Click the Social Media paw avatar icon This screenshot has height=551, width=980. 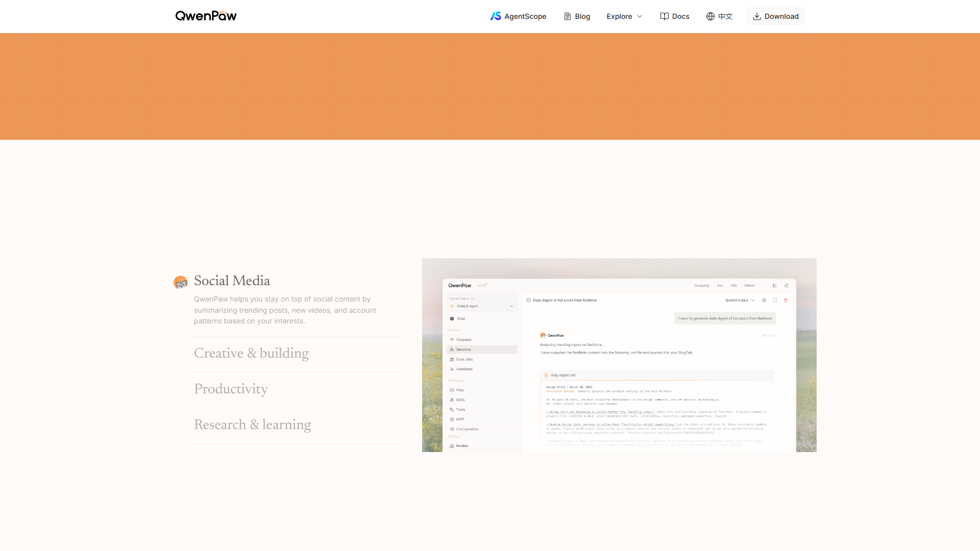pos(180,282)
